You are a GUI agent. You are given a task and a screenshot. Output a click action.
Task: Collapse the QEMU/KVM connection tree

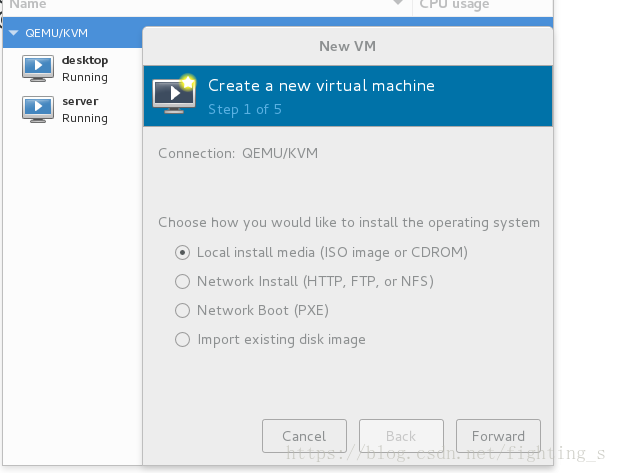[x=14, y=33]
